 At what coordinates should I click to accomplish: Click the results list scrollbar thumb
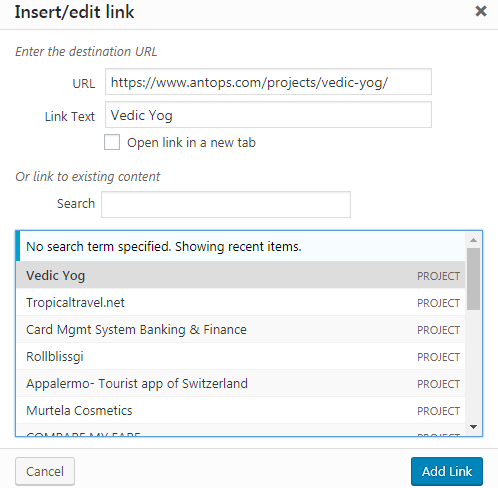(x=473, y=279)
